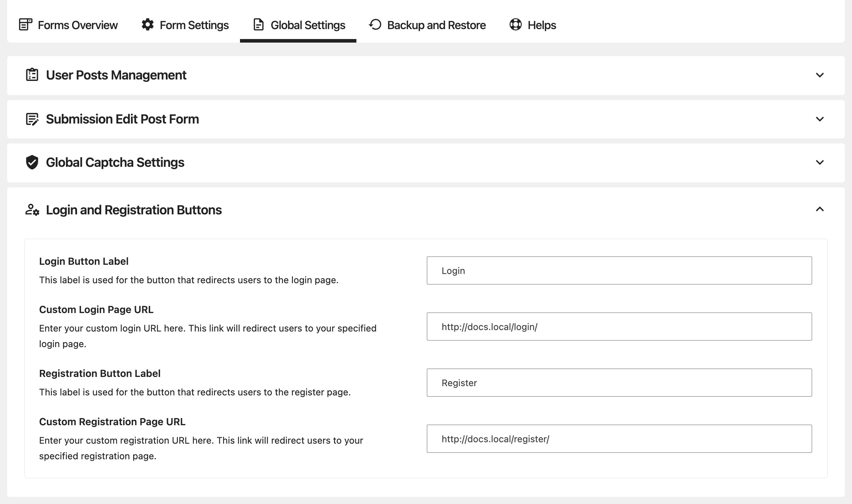
Task: Click the Global Captcha Settings heading
Action: pyautogui.click(x=115, y=162)
